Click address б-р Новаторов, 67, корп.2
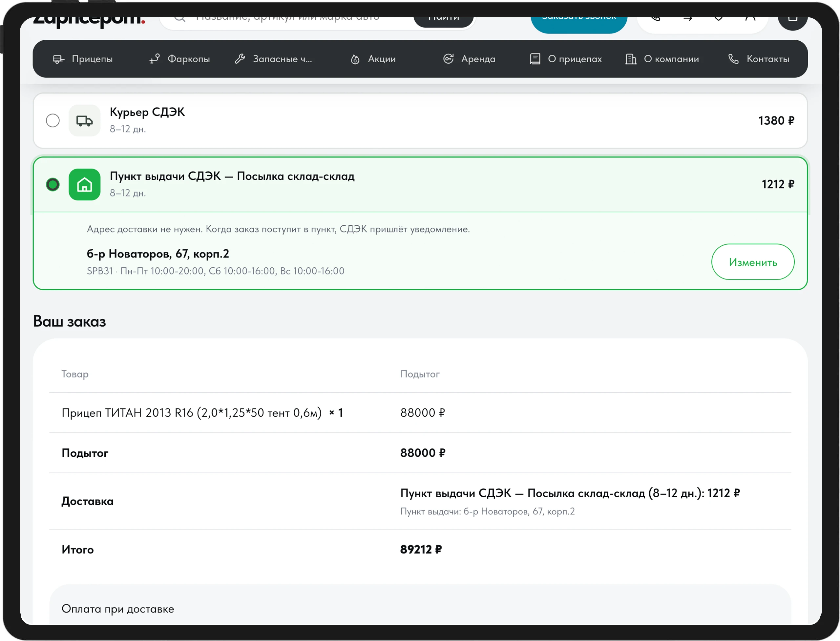 coord(157,254)
